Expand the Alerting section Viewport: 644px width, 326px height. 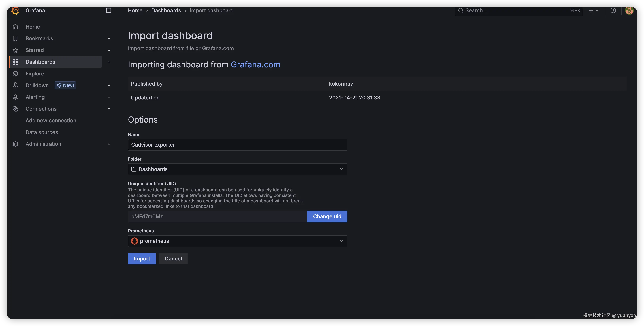[109, 97]
